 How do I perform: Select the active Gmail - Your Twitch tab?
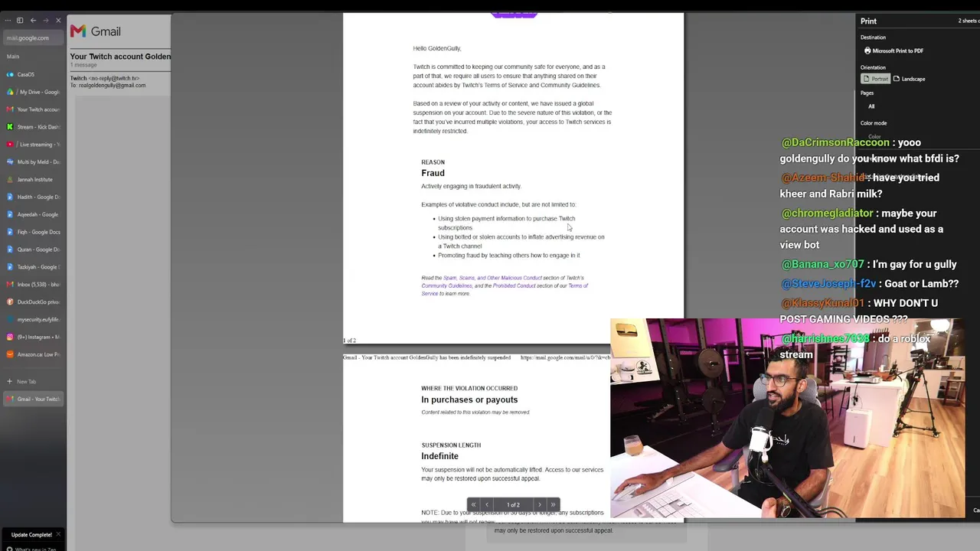[x=33, y=399]
